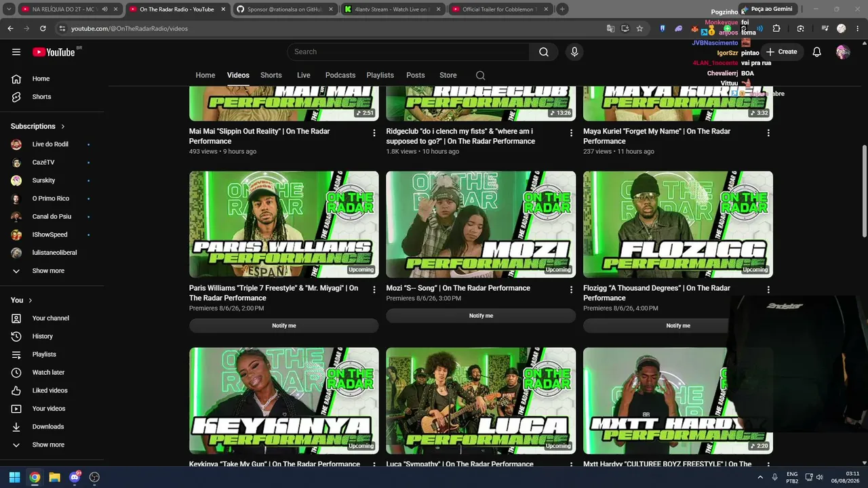The height and width of the screenshot is (488, 868).
Task: Open the Chrome three-dot menu
Action: [857, 28]
